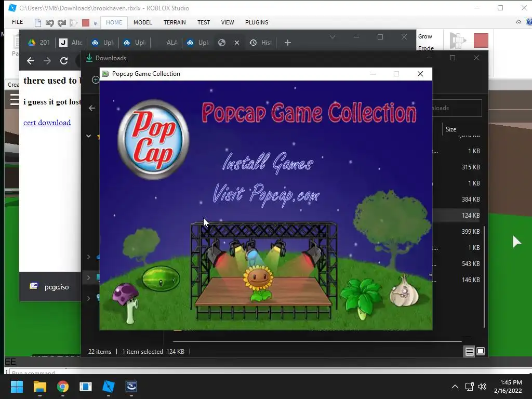Click the PopCap round logo
This screenshot has height=399, width=532.
(x=153, y=139)
